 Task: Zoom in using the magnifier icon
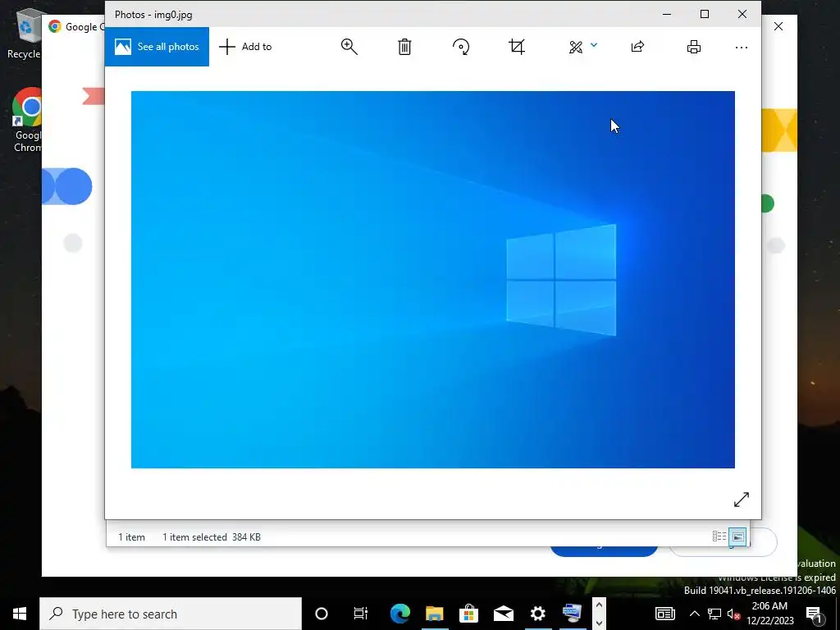[x=349, y=47]
